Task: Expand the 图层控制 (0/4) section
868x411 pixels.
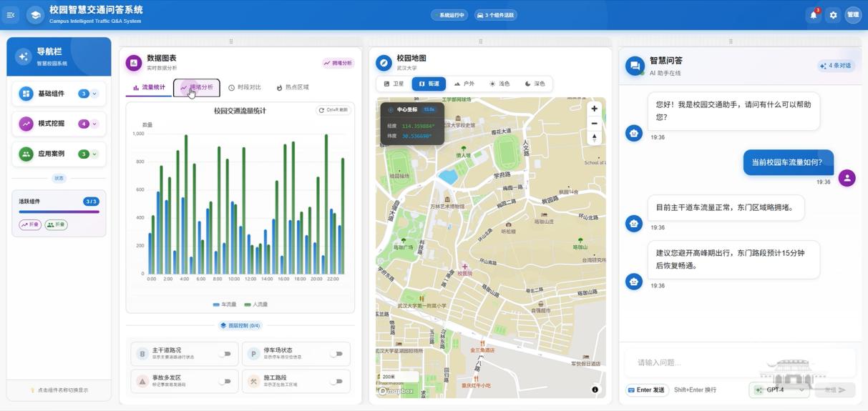Action: (240, 325)
